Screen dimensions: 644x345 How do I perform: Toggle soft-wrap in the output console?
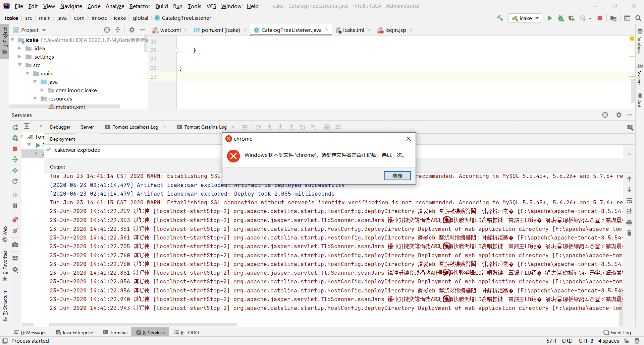629,201
